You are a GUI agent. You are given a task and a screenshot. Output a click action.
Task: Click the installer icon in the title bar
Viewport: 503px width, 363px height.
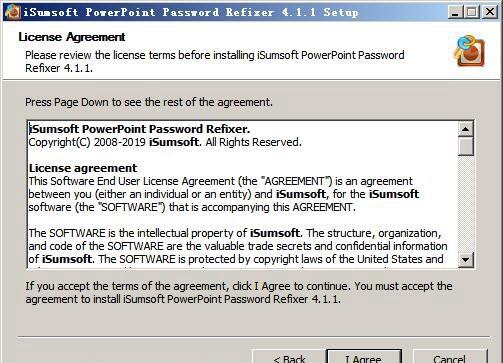[x=13, y=12]
